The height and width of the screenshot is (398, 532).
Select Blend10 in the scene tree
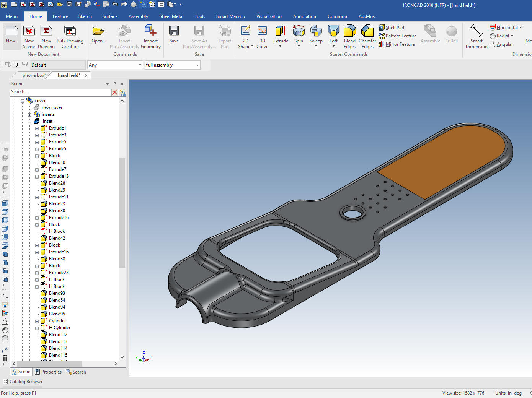tap(57, 163)
